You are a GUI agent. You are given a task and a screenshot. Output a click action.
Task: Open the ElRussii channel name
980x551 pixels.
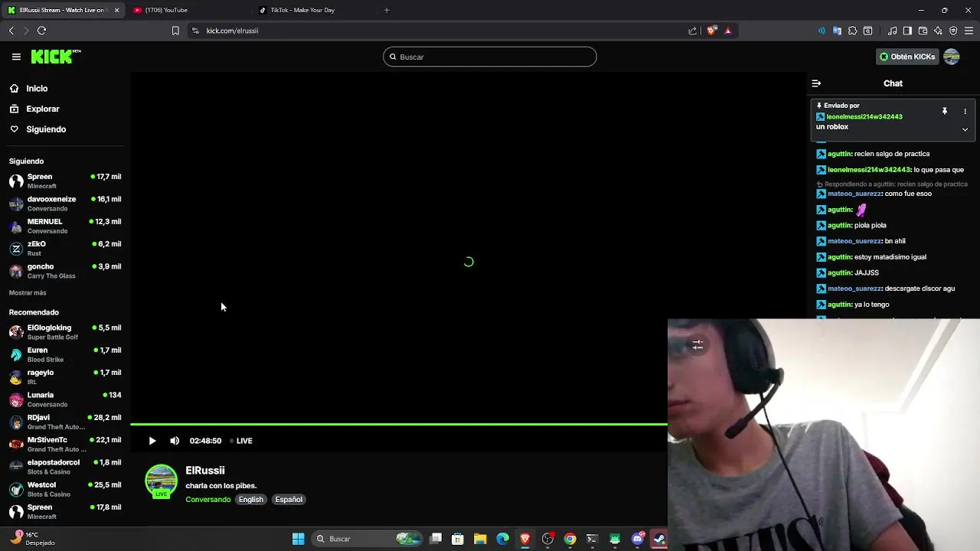click(205, 471)
